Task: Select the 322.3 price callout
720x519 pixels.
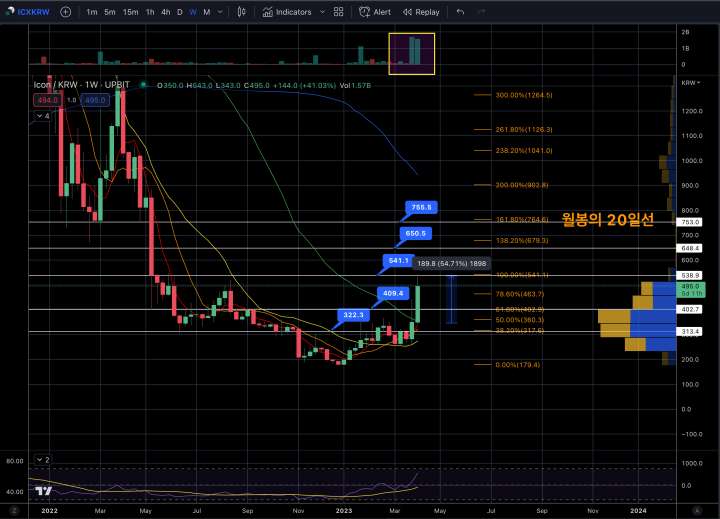Action: point(353,315)
